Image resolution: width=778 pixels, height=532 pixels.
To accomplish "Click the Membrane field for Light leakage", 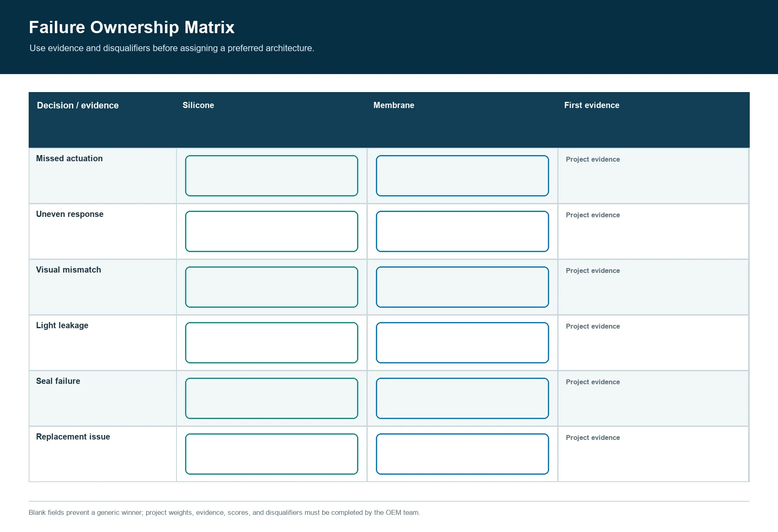I will point(462,343).
